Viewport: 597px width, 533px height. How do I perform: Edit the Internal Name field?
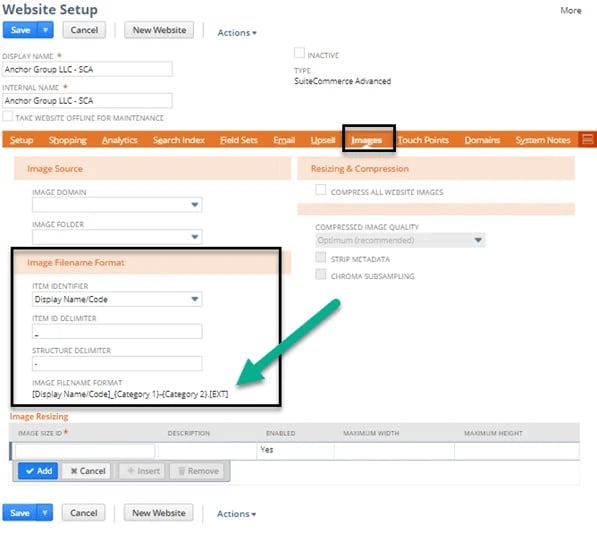pos(87,101)
